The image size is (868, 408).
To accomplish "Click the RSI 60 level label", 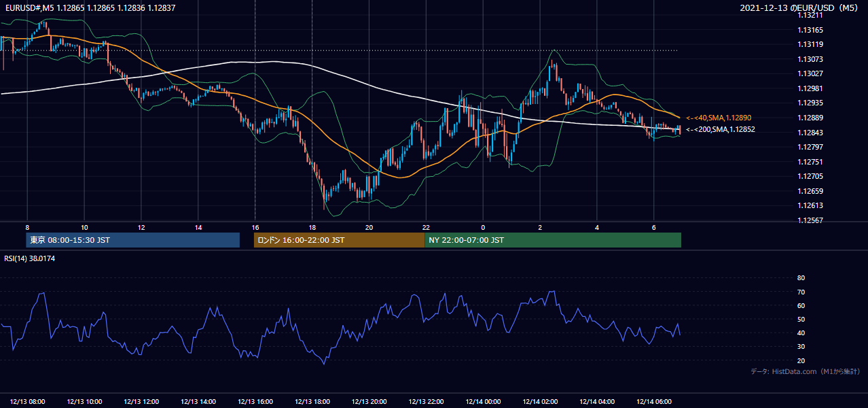I will [x=801, y=305].
